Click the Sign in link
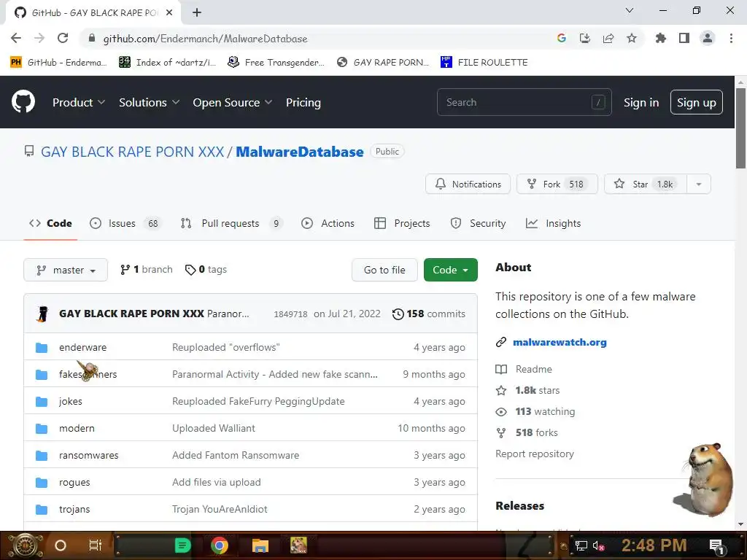Image resolution: width=747 pixels, height=560 pixels. [x=641, y=102]
